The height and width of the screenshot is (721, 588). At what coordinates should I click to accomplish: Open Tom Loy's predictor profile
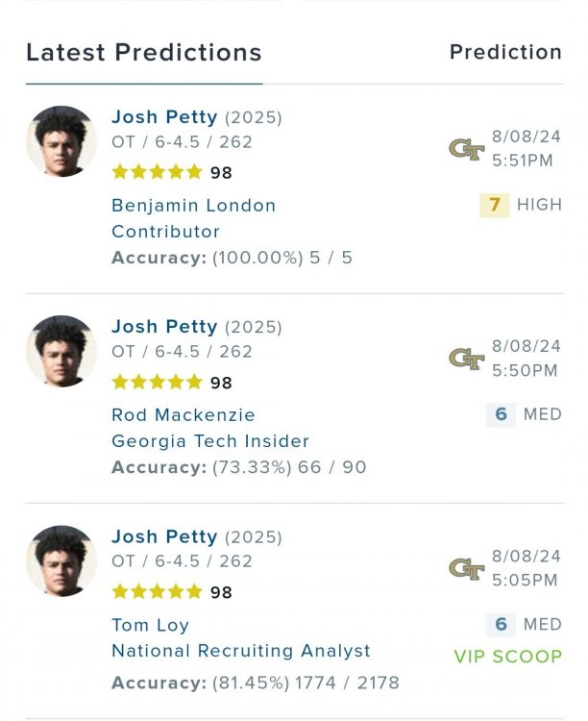(150, 625)
